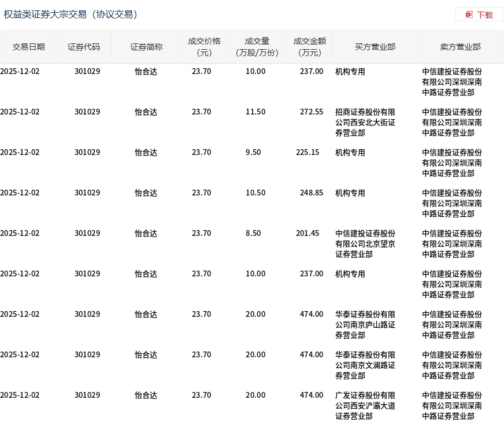The width and height of the screenshot is (504, 429).
Task: Click the 下载 download button
Action: 479,15
